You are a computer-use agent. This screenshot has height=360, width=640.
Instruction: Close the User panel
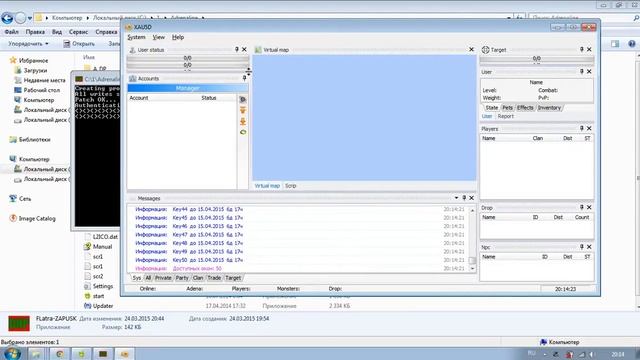pyautogui.click(x=589, y=71)
